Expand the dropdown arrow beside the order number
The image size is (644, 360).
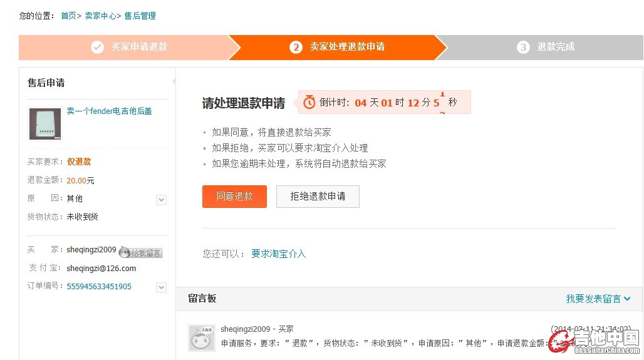pyautogui.click(x=161, y=287)
